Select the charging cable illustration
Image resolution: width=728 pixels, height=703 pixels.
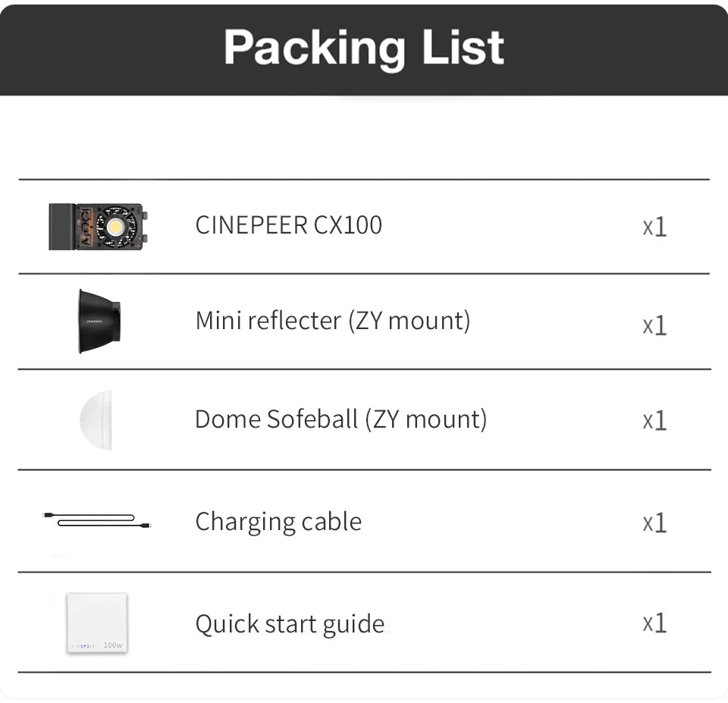click(x=96, y=521)
